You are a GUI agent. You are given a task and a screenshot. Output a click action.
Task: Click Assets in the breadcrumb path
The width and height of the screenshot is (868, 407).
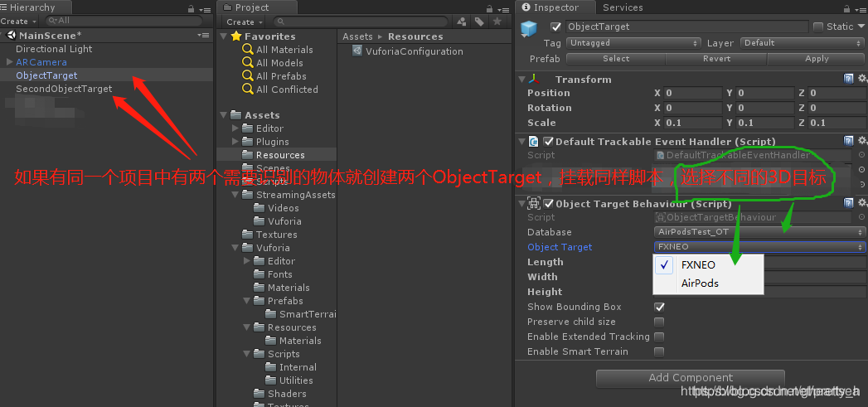[x=357, y=36]
